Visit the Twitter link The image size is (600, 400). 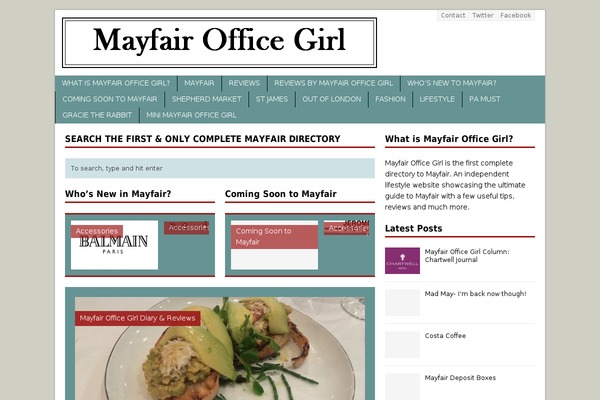click(x=483, y=15)
